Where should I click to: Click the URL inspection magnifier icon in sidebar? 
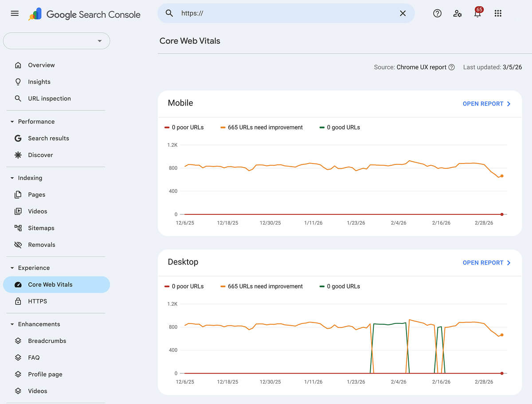[18, 98]
